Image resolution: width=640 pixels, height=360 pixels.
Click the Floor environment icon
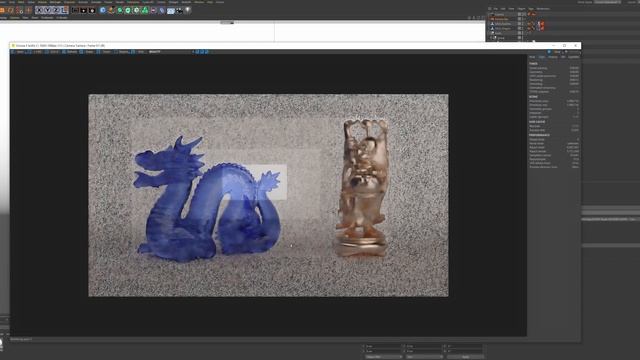[x=171, y=11]
